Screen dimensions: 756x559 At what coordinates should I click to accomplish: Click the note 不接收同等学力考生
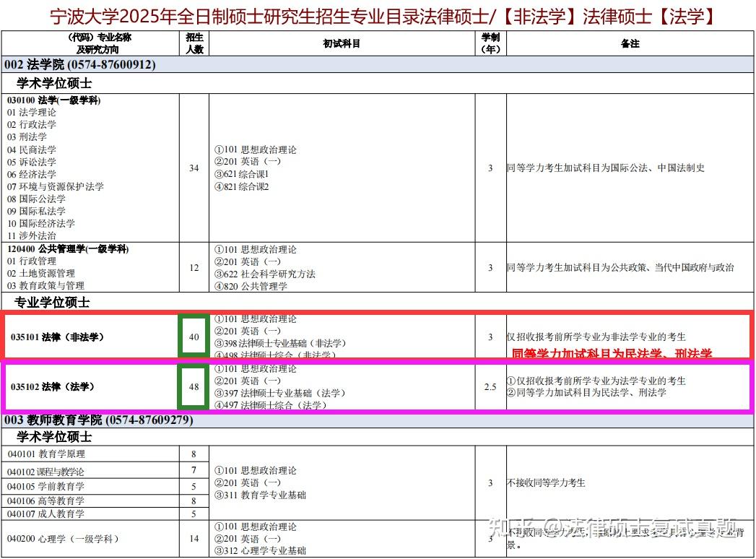click(547, 482)
